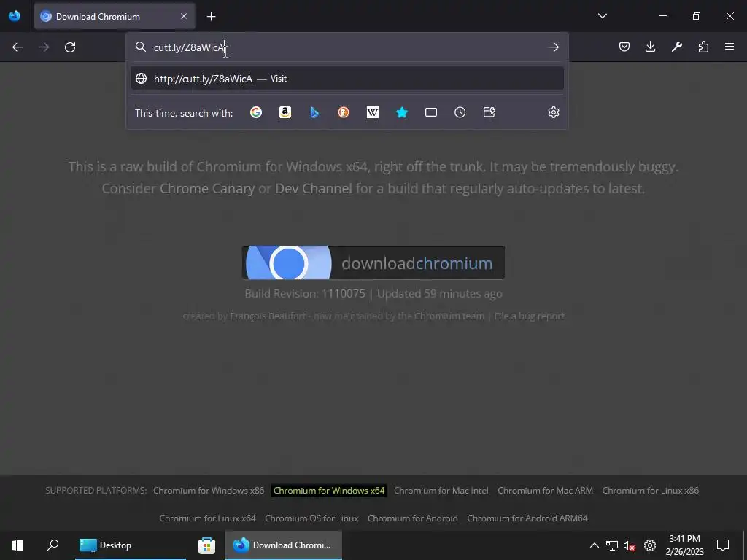Click the Go arrow in the address bar
747x560 pixels.
click(x=553, y=47)
